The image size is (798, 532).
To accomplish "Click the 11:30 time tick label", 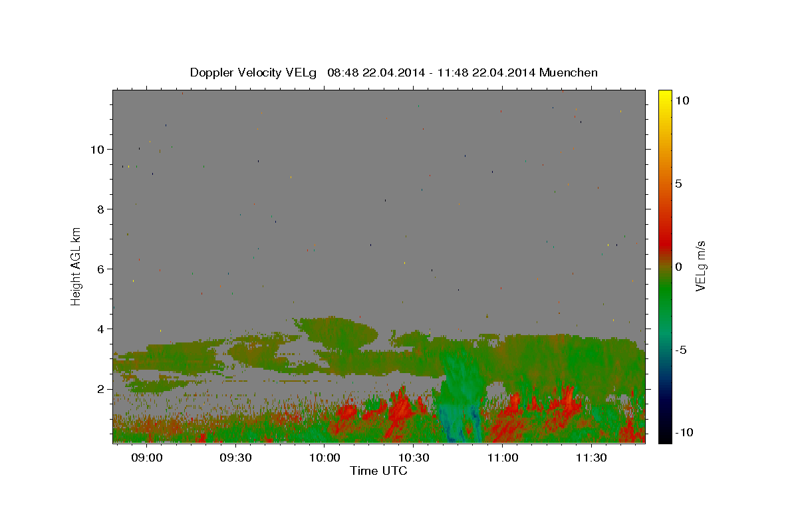I will 591,458.
